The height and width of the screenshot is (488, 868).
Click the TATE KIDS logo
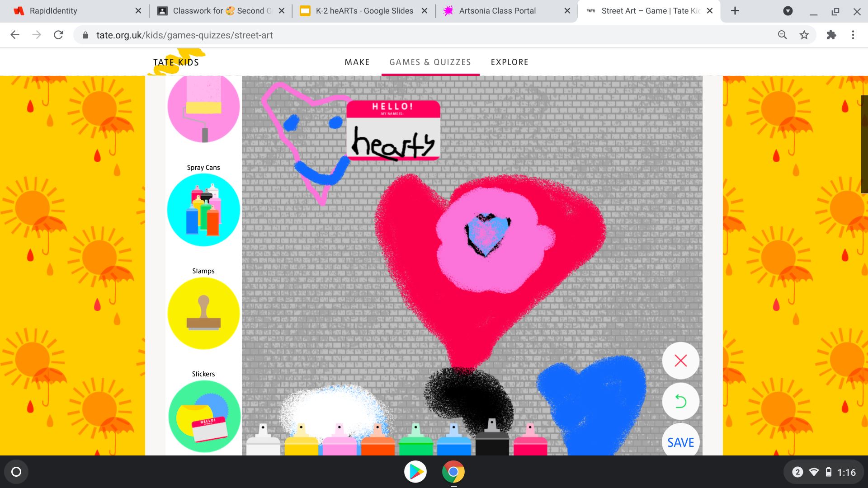176,62
